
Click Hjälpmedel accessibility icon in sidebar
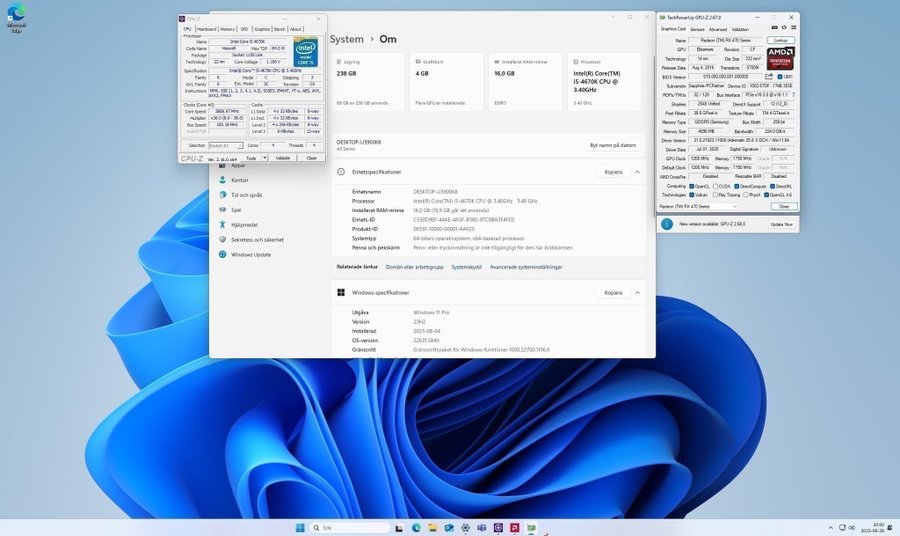tap(223, 225)
